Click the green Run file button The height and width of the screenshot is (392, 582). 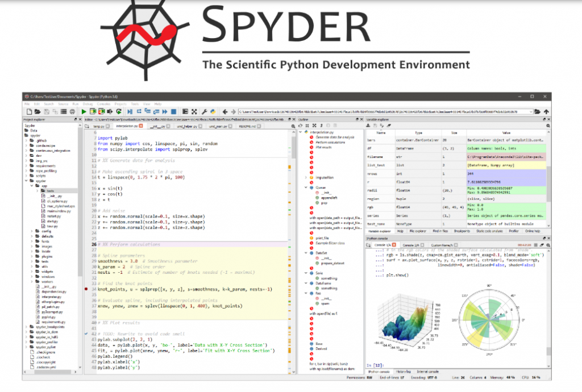[84, 112]
